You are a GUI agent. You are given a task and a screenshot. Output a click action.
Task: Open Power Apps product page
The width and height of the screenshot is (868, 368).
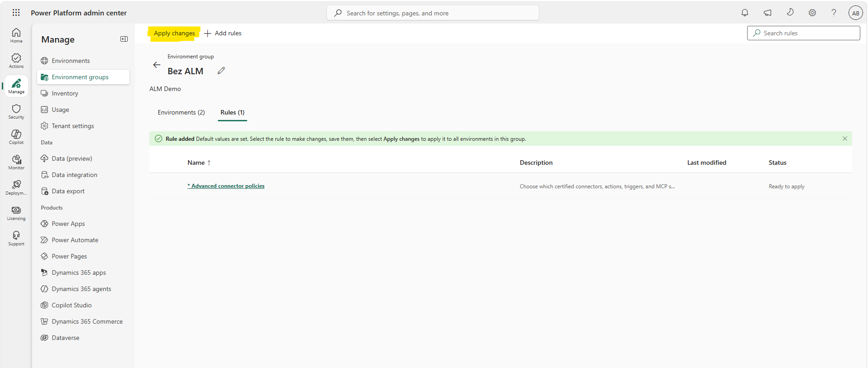(83, 224)
